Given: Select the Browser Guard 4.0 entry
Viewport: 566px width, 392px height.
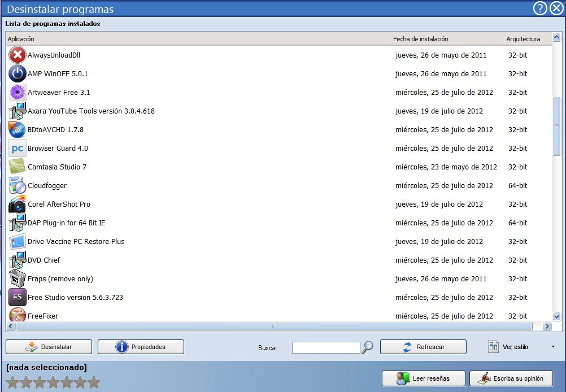Looking at the screenshot, I should (x=58, y=148).
